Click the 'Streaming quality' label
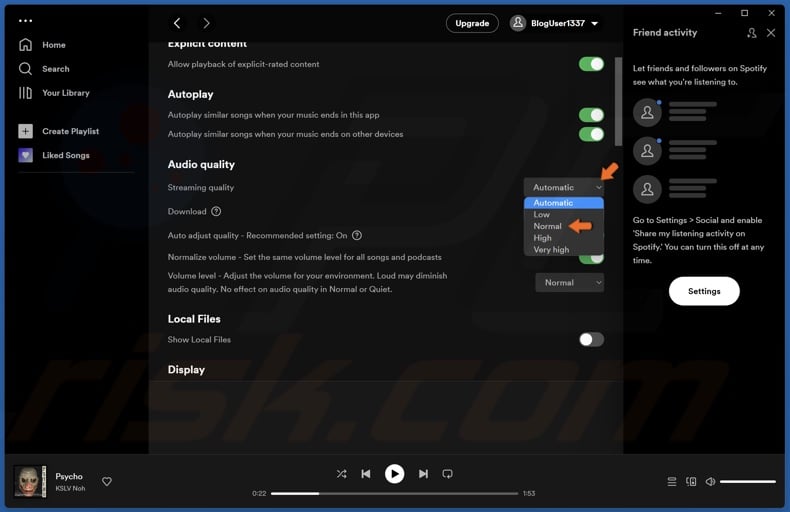This screenshot has width=790, height=512. [x=201, y=187]
